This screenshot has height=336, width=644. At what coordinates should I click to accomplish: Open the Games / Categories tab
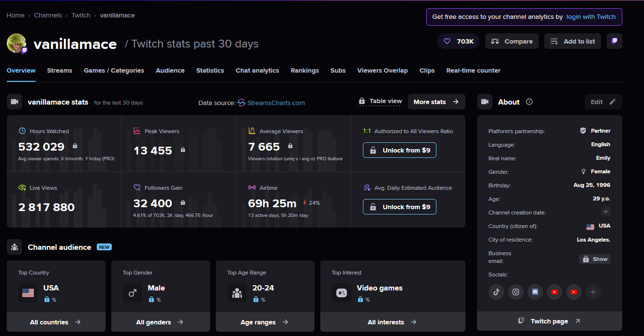click(114, 70)
